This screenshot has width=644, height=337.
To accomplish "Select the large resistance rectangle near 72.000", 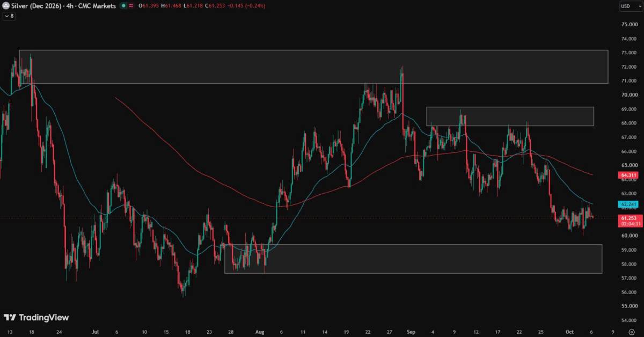I will coord(313,67).
